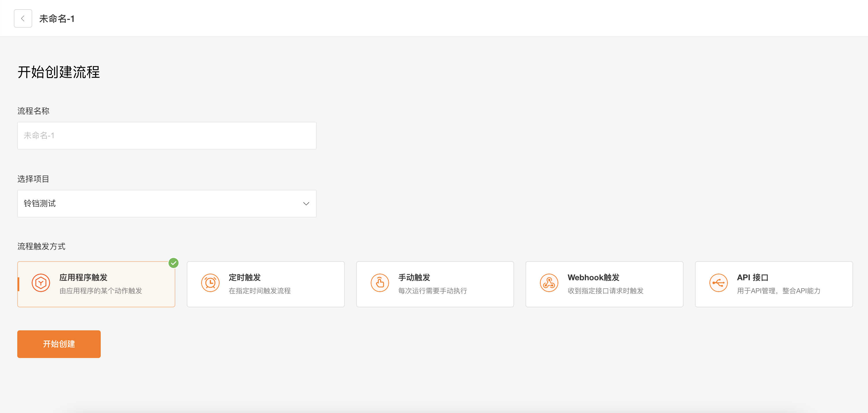868x413 pixels.
Task: Open the 选择项目 dropdown showing 铃铛测试
Action: (167, 204)
